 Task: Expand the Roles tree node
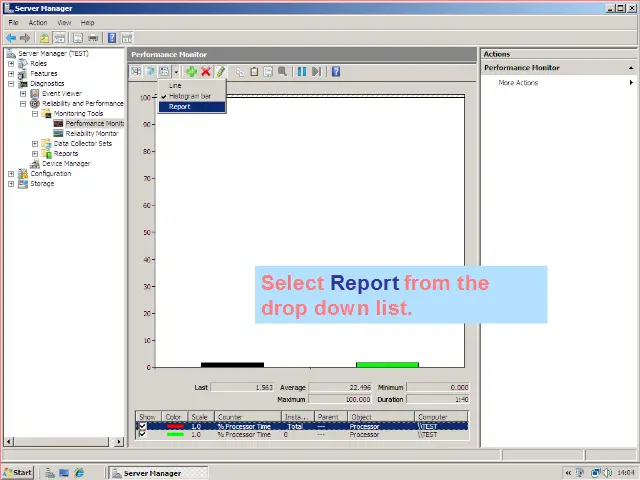11,64
